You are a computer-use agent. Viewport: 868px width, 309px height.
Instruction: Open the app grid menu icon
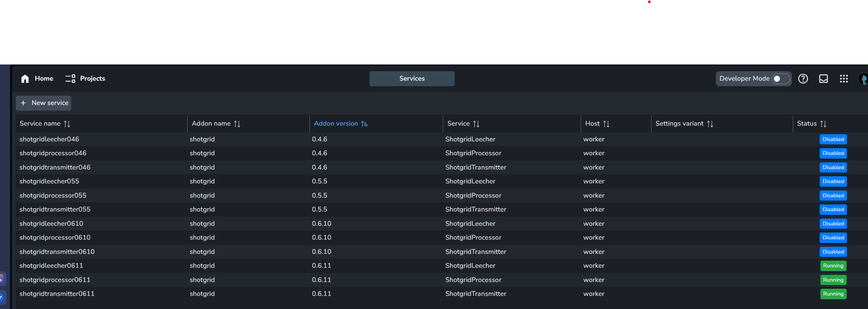[x=844, y=79]
